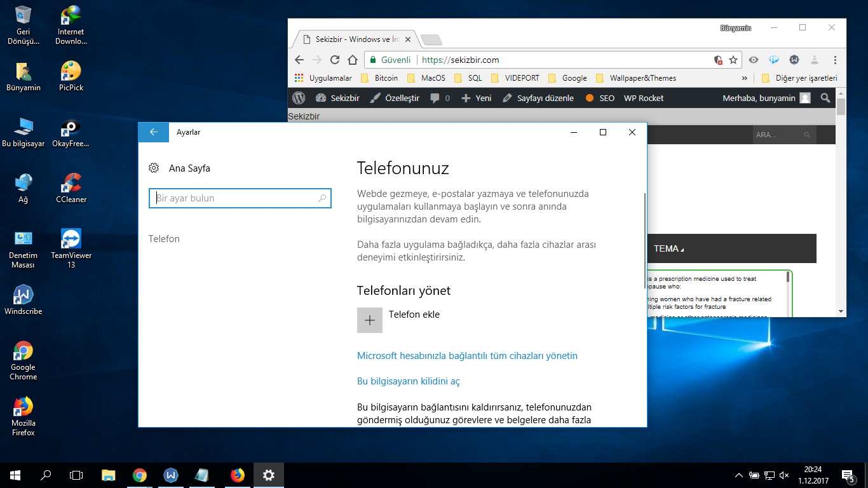The height and width of the screenshot is (488, 868).
Task: Click the Start button on taskbar
Action: click(15, 475)
